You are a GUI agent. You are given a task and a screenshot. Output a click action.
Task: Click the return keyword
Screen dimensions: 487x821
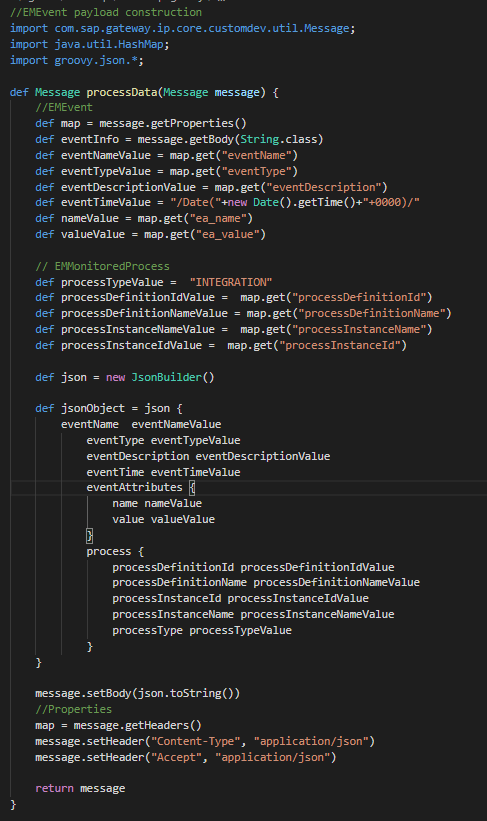pos(54,789)
